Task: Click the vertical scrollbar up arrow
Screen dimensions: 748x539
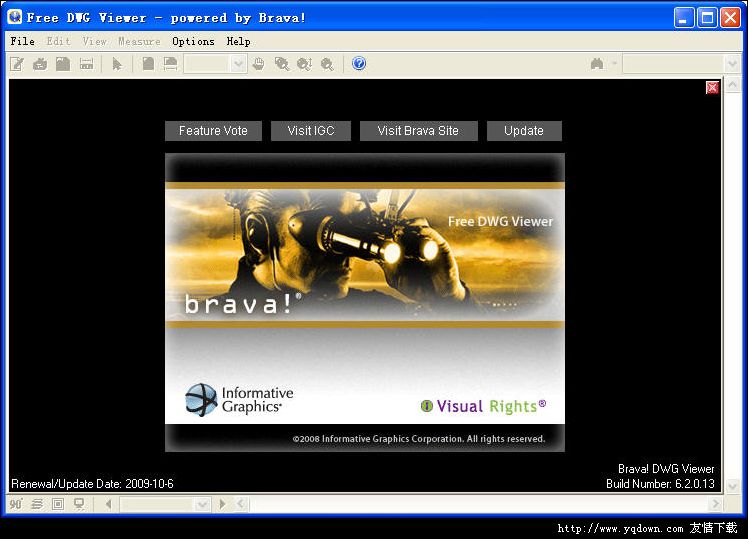Action: (x=732, y=85)
